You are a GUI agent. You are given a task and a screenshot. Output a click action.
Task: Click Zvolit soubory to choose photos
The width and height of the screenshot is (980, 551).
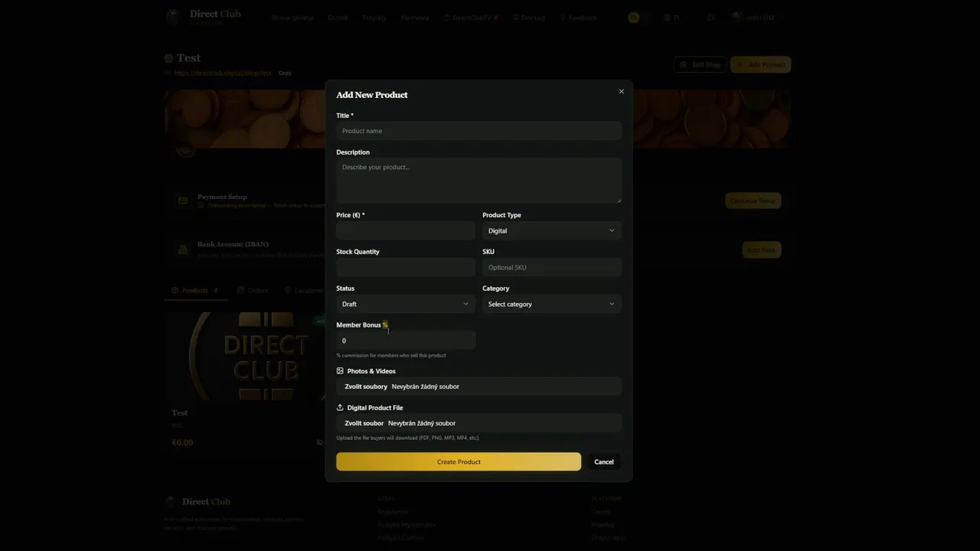click(366, 386)
